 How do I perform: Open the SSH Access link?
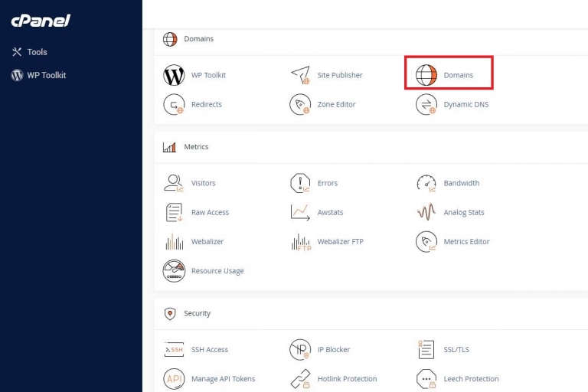click(210, 350)
